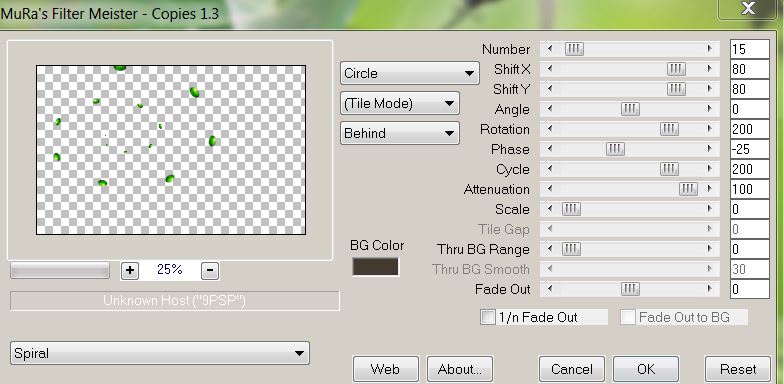Toggle the Fade Out to BG checkbox
This screenshot has width=784, height=384.
click(x=628, y=317)
